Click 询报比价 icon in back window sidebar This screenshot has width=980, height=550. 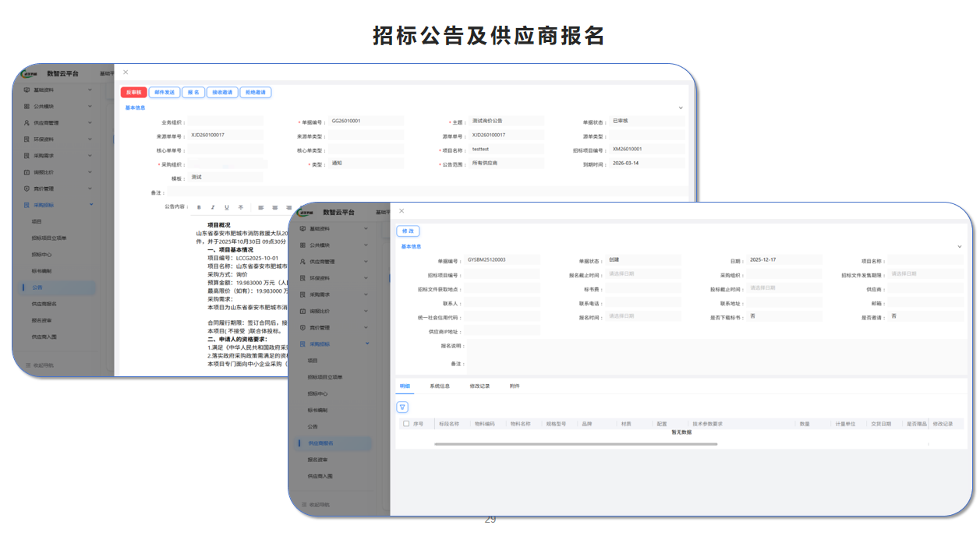pyautogui.click(x=26, y=171)
